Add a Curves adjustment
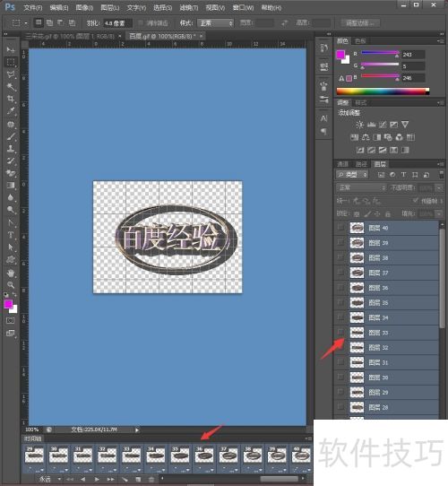The image size is (448, 486). click(x=383, y=125)
